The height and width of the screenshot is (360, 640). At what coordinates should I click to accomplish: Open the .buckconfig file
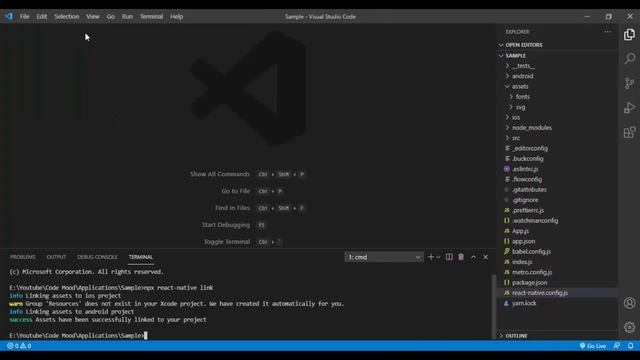point(558,159)
